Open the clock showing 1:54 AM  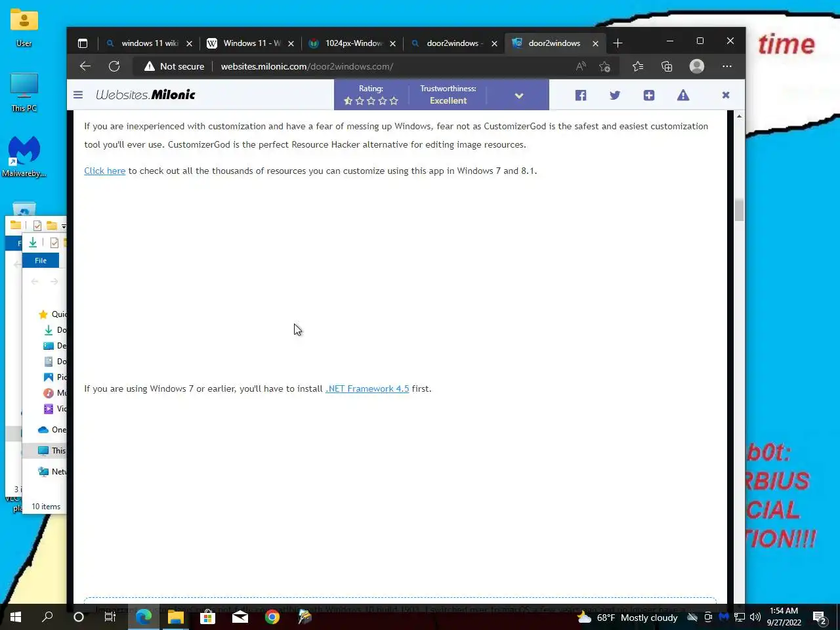tap(784, 617)
